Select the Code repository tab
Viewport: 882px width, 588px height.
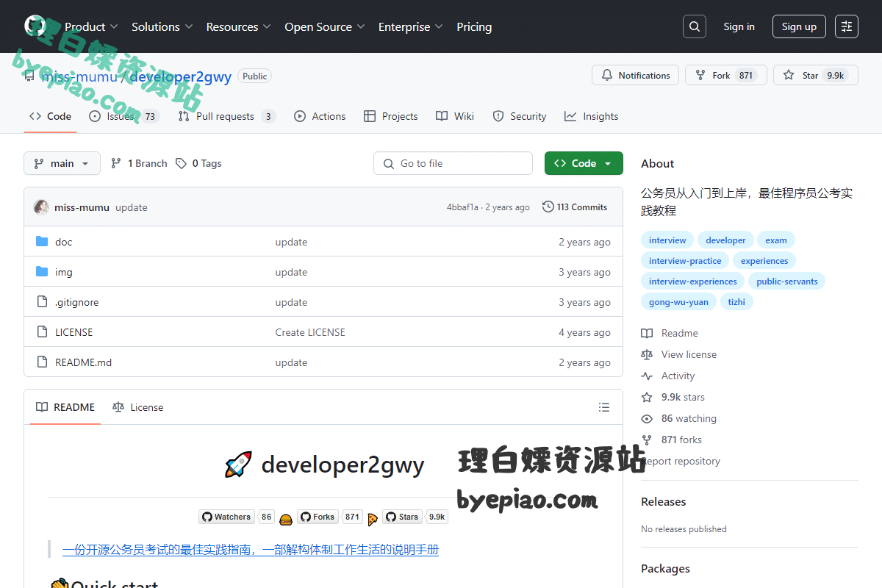(50, 116)
